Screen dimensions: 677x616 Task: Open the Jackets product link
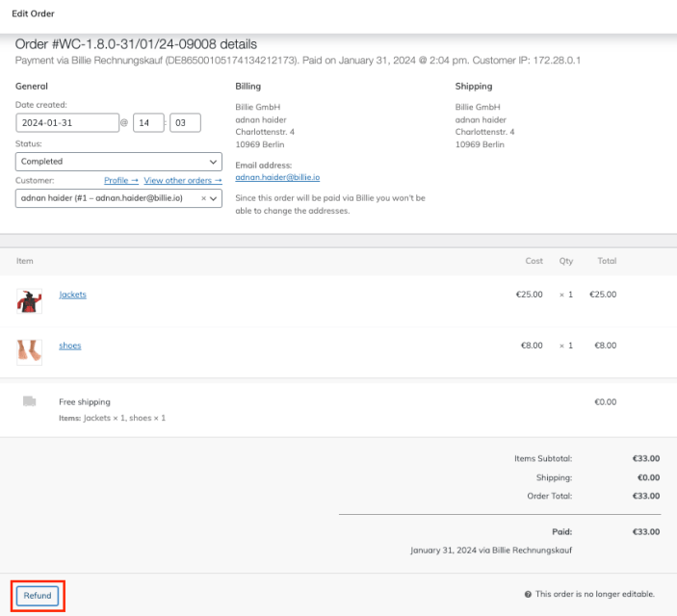(72, 295)
